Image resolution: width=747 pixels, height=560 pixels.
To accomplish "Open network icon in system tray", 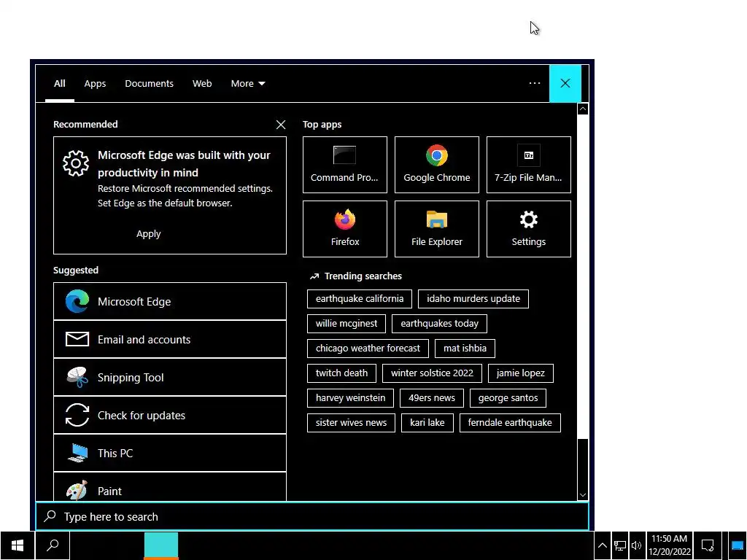I will pos(620,545).
